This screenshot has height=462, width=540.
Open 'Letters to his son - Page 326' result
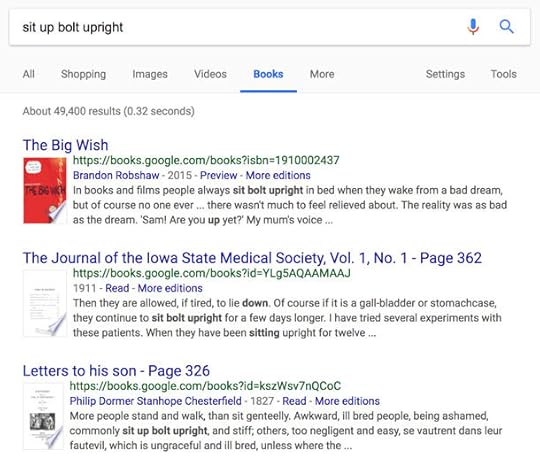[x=116, y=371]
